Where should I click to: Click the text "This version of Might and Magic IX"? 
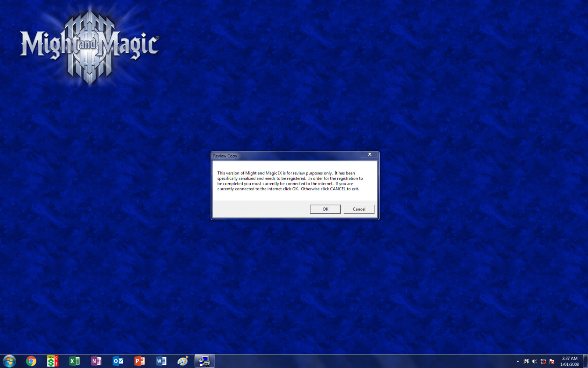pos(250,173)
